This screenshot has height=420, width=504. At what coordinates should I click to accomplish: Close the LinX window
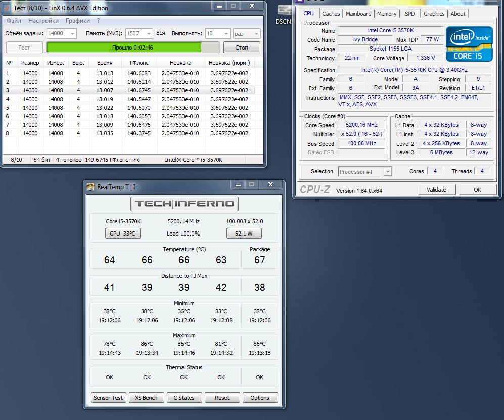(252, 6)
